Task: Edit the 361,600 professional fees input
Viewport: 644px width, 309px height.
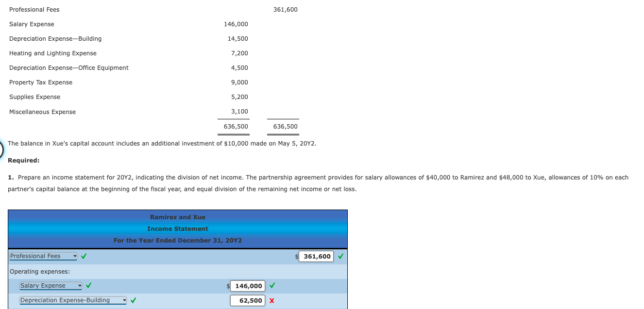Action: point(316,256)
